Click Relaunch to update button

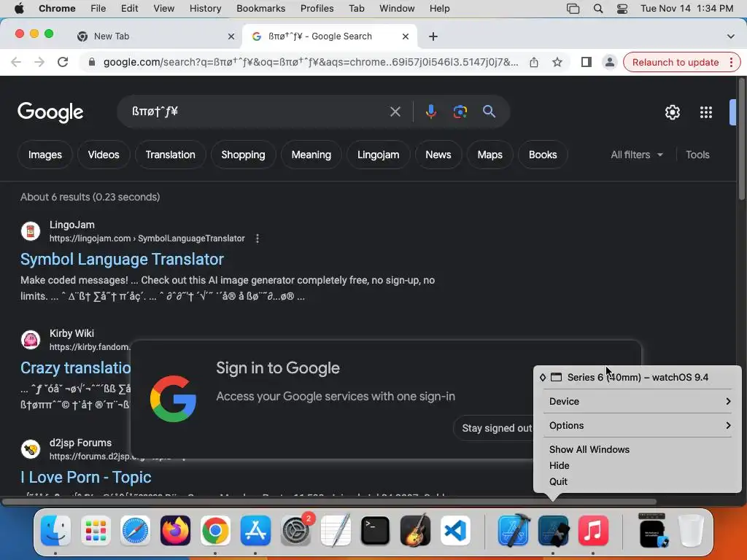coord(675,63)
